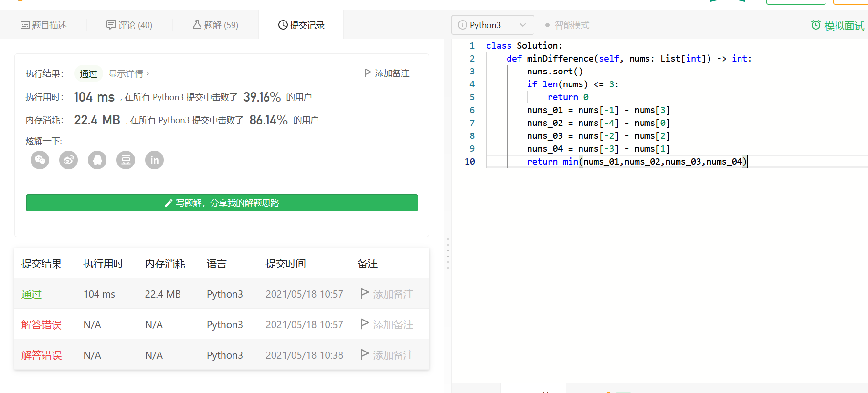This screenshot has height=393, width=868.
Task: Click the 内存消耗 column header
Action: 165,263
